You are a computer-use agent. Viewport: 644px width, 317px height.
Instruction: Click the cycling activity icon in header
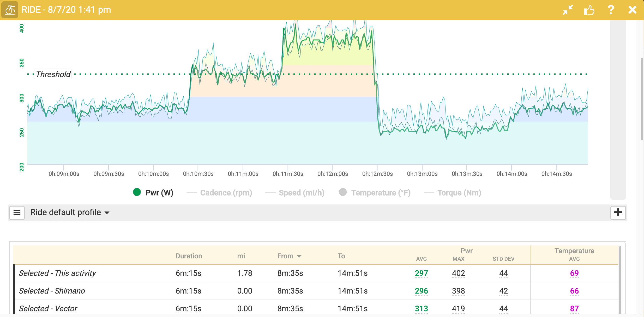(10, 10)
